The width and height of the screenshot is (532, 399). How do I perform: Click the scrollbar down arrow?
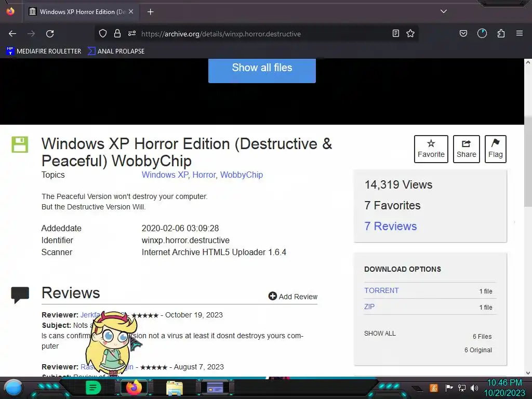click(x=528, y=373)
